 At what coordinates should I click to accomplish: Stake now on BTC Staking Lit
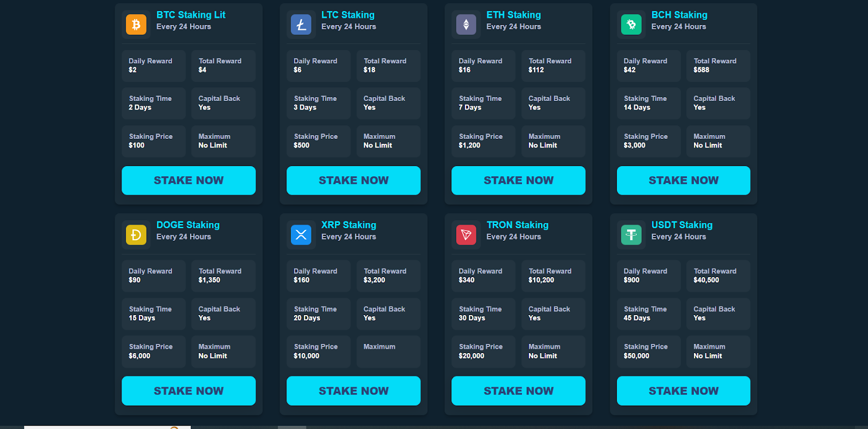(x=188, y=180)
